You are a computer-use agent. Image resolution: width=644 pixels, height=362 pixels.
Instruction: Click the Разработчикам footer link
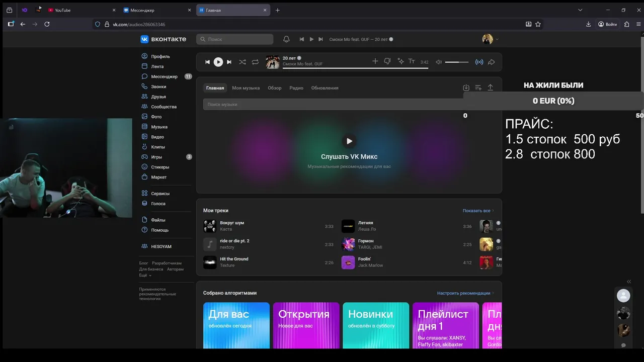coord(167,263)
